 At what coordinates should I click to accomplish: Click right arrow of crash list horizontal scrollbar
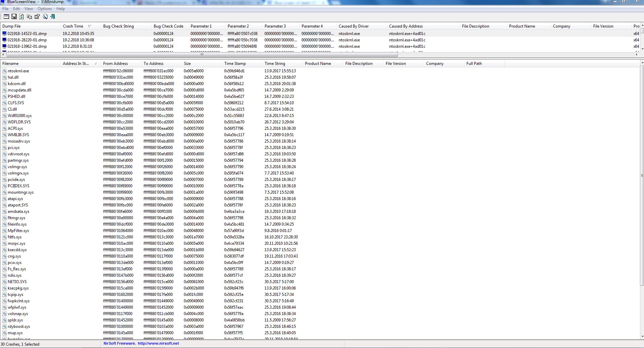click(637, 54)
